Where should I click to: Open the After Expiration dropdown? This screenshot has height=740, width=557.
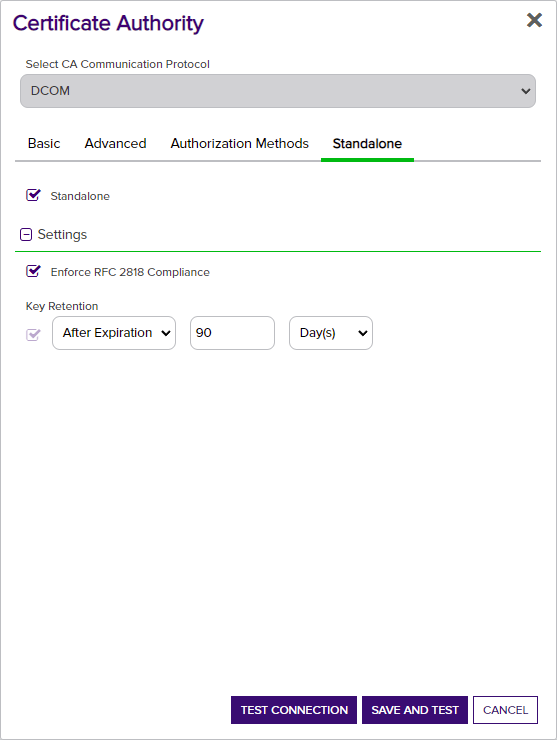114,333
